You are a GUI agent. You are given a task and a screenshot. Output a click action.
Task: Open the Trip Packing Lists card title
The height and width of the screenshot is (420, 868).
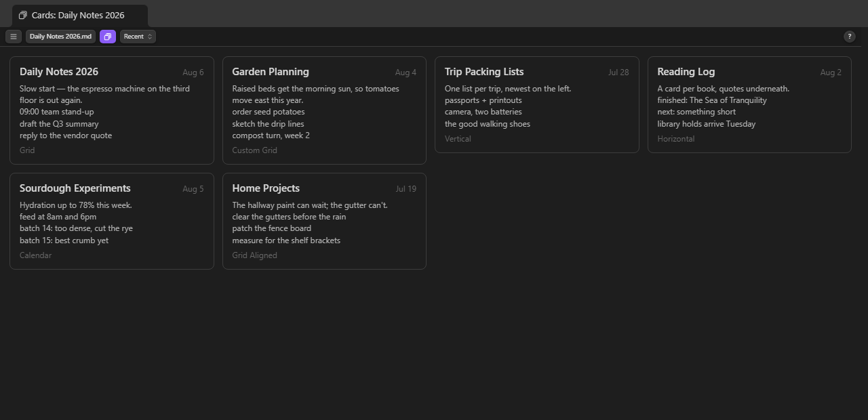(x=484, y=72)
